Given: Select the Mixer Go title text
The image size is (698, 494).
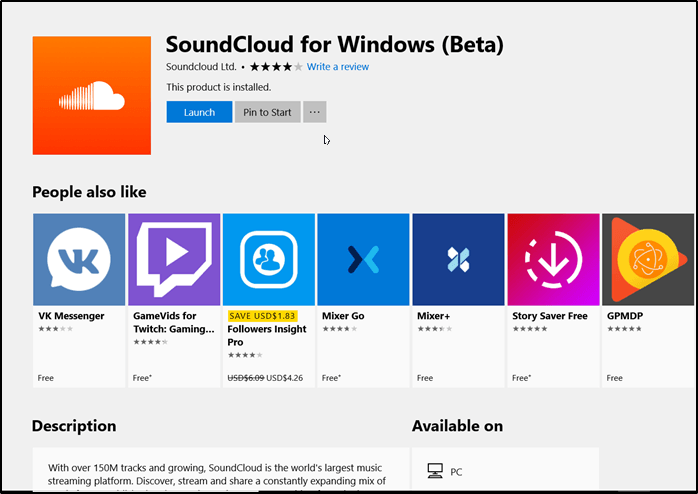Looking at the screenshot, I should (343, 316).
